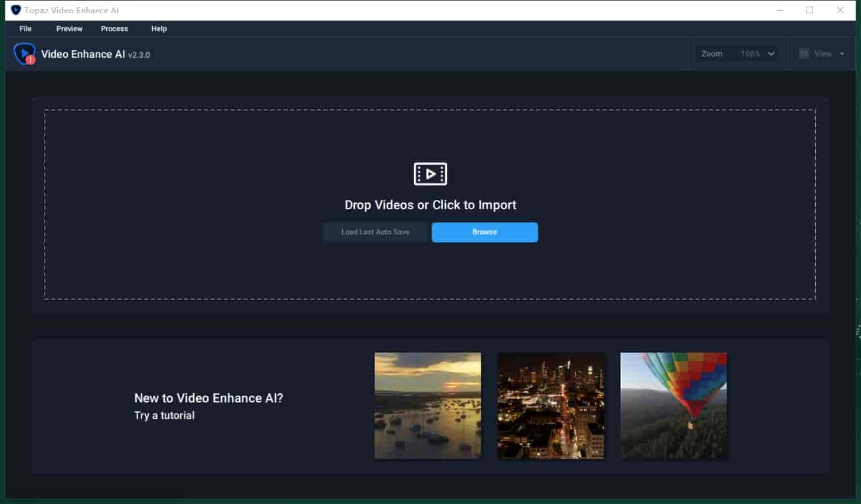Screen dimensions: 861x504
Task: Open the Help menu
Action: (x=159, y=29)
